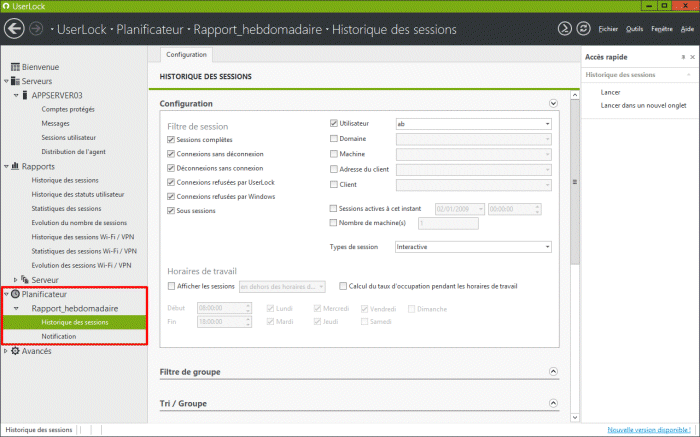Click the Serveur reports icon
Image resolution: width=700 pixels, height=437 pixels.
click(25, 279)
